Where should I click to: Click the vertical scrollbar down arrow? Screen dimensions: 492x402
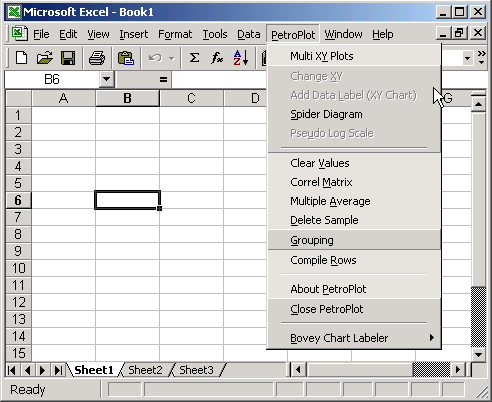[x=478, y=355]
